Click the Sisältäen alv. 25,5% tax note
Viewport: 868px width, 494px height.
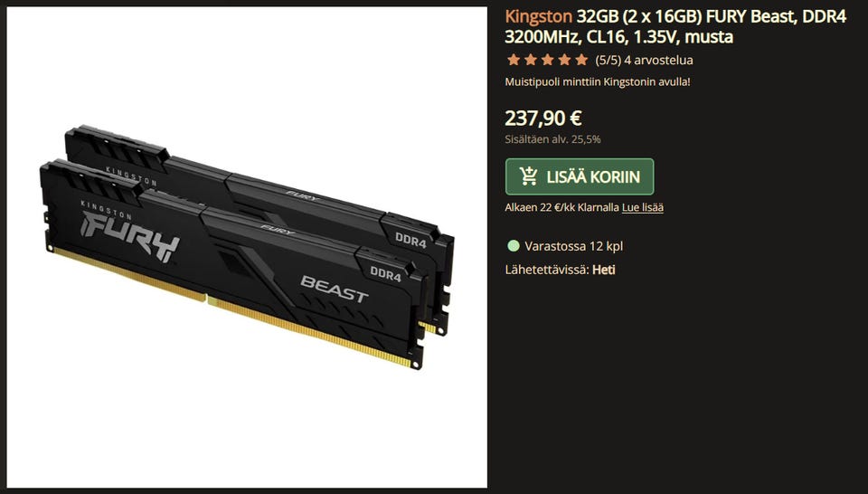tap(552, 139)
